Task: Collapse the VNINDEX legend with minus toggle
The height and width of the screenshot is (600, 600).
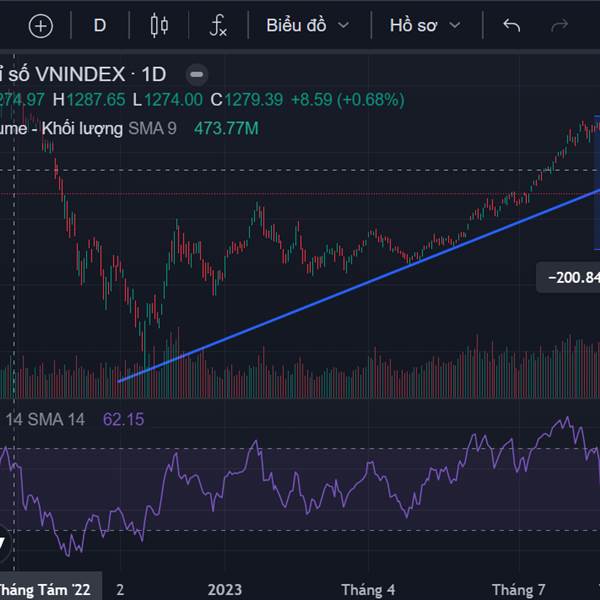Action: pyautogui.click(x=197, y=74)
